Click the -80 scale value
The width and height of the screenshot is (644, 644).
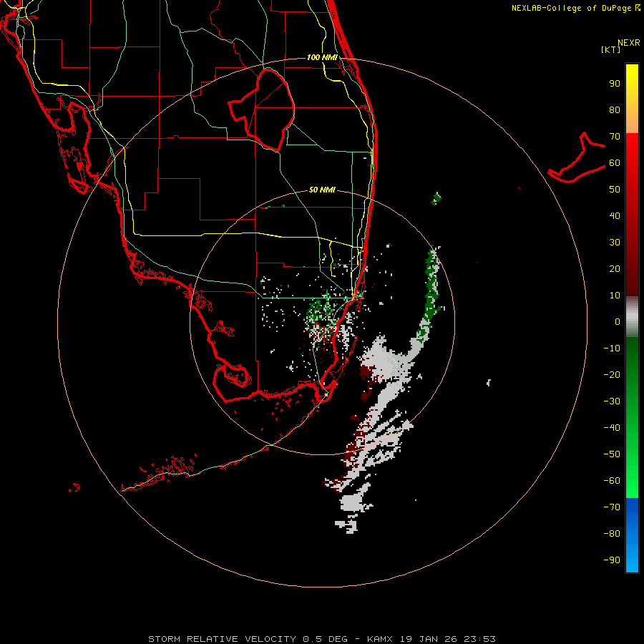point(612,534)
